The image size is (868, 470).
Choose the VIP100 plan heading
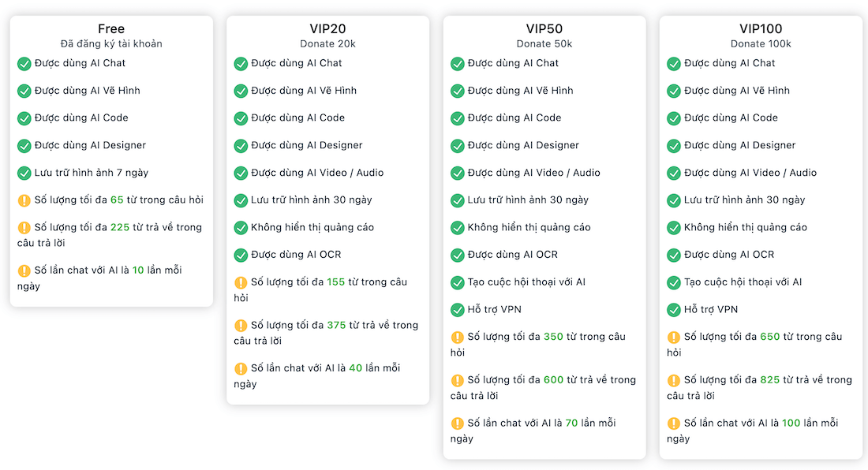pos(761,29)
